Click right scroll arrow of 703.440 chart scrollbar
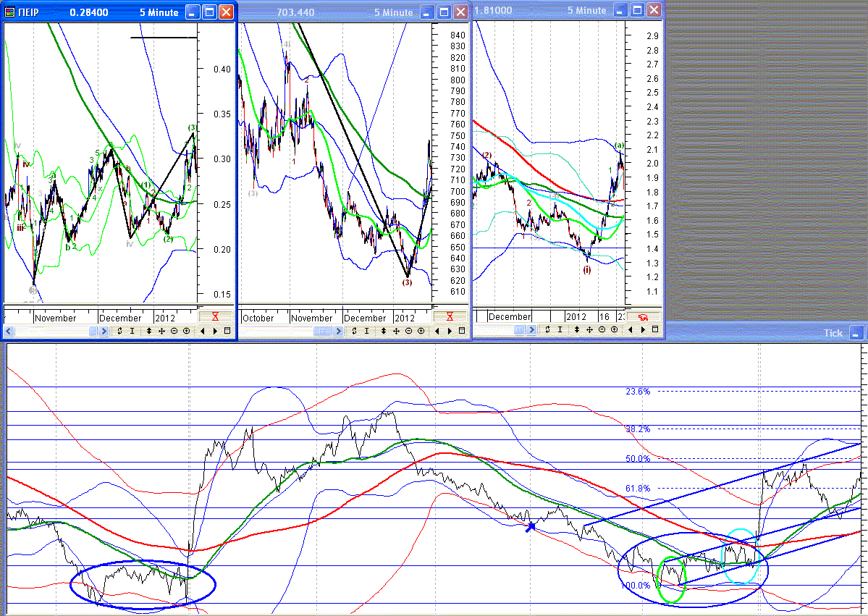This screenshot has width=868, height=616. tap(338, 331)
